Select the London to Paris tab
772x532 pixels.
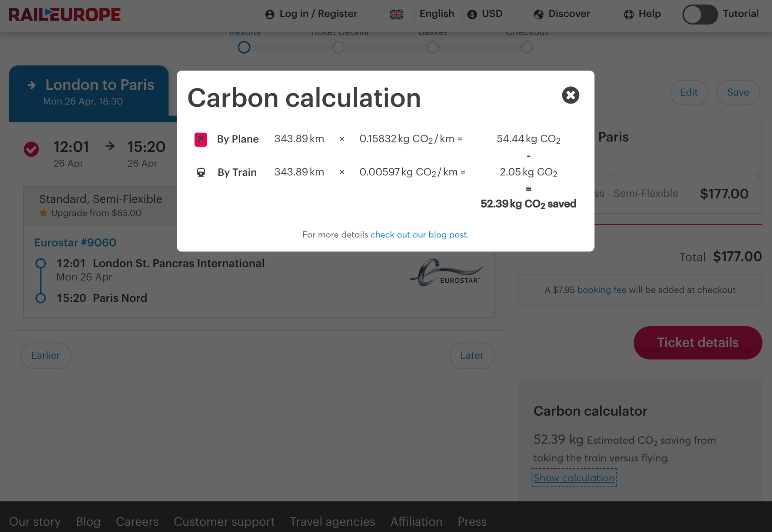pos(89,94)
